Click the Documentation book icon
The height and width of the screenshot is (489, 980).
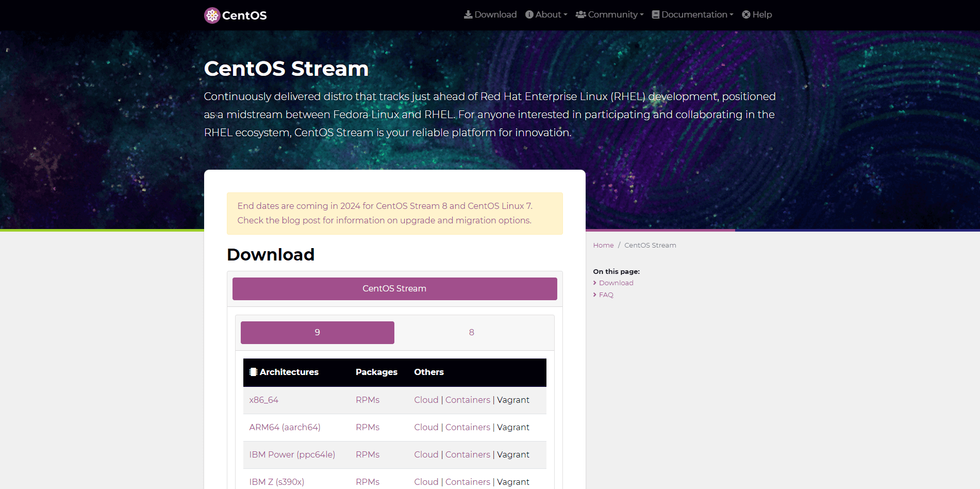pyautogui.click(x=656, y=14)
